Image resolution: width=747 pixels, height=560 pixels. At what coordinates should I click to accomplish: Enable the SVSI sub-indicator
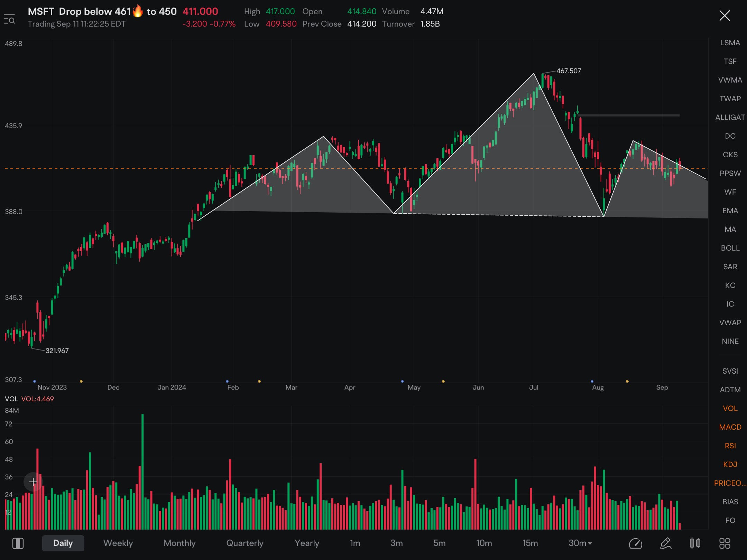[x=730, y=371]
